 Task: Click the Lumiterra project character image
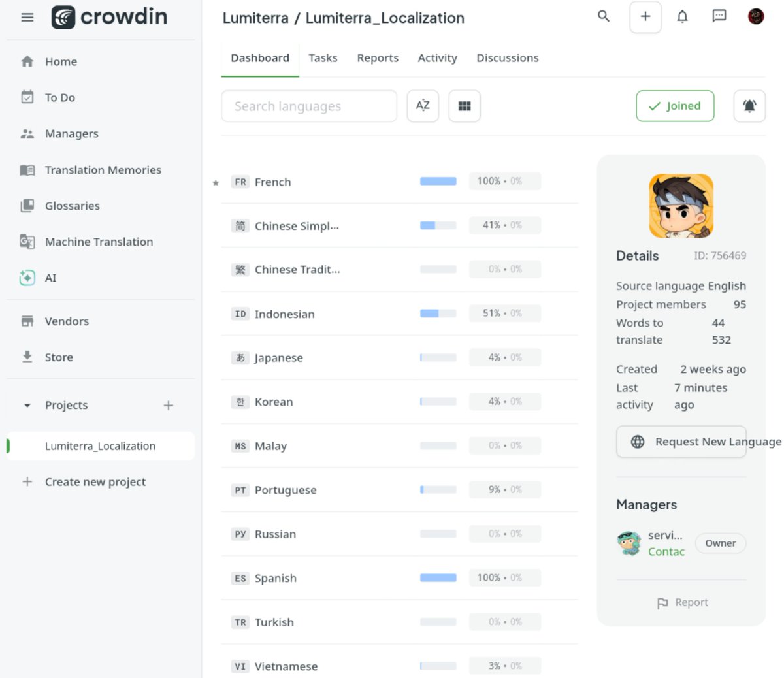(681, 206)
